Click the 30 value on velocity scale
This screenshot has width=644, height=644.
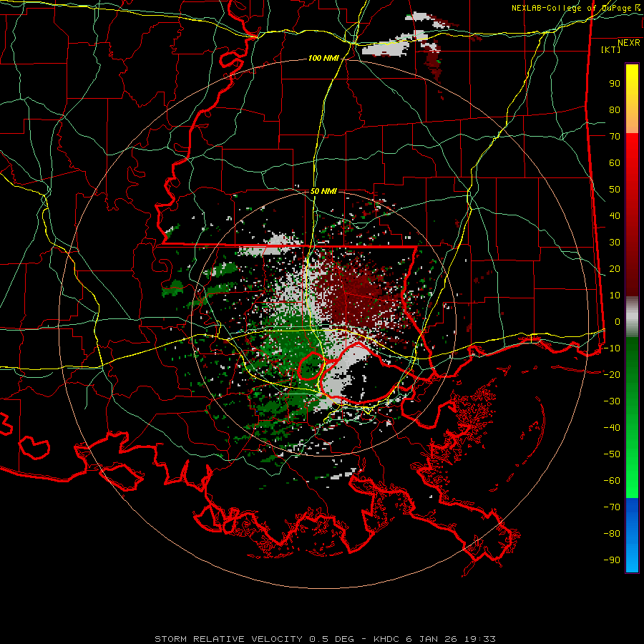[x=615, y=243]
